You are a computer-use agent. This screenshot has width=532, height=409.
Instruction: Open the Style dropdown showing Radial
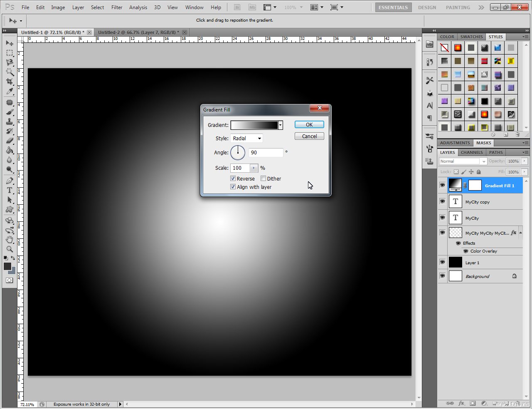[x=247, y=139]
